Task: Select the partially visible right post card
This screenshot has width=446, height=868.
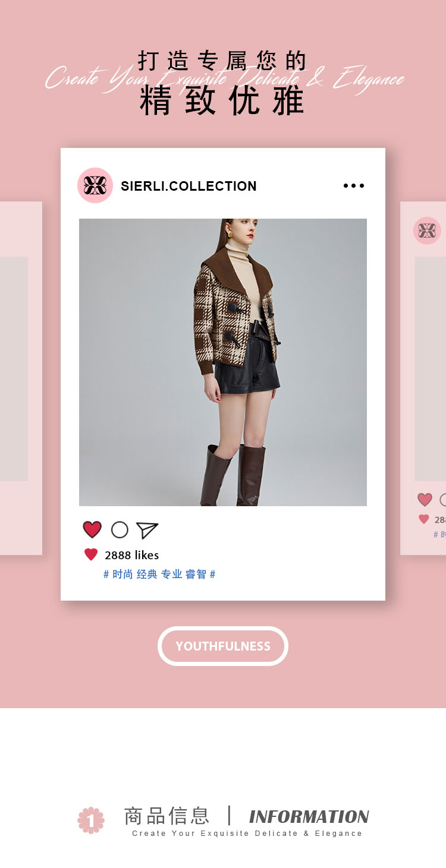Action: [423, 378]
